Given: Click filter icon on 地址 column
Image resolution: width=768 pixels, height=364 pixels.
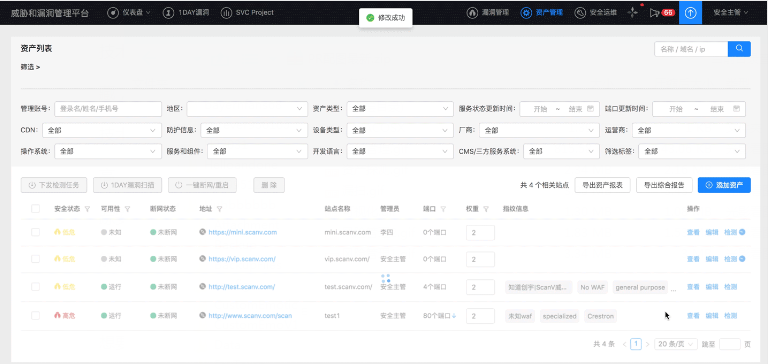Looking at the screenshot, I should [x=219, y=209].
